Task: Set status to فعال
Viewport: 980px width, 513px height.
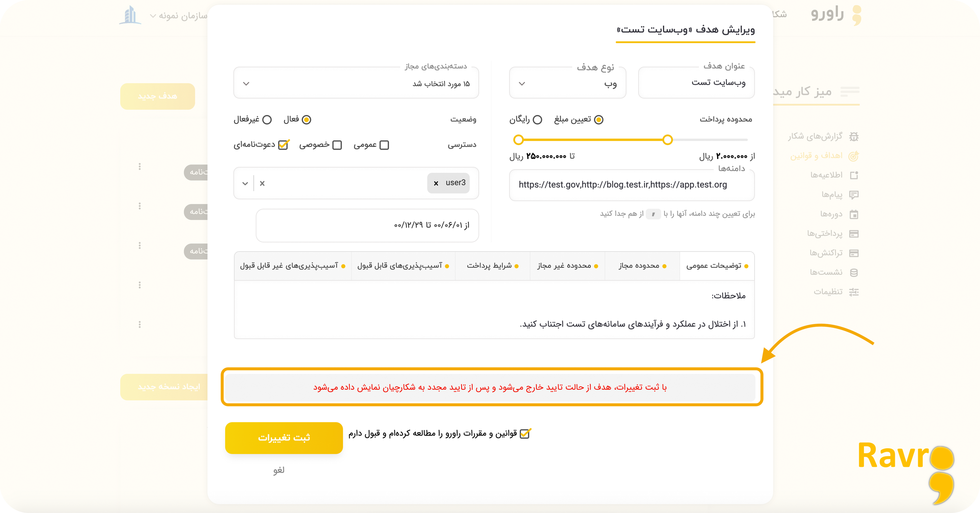Action: [306, 120]
